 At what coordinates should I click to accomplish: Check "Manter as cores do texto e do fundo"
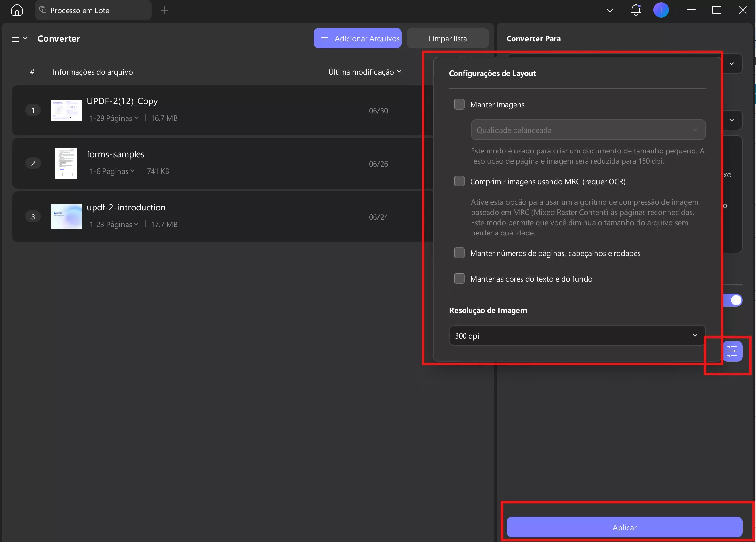coord(459,279)
